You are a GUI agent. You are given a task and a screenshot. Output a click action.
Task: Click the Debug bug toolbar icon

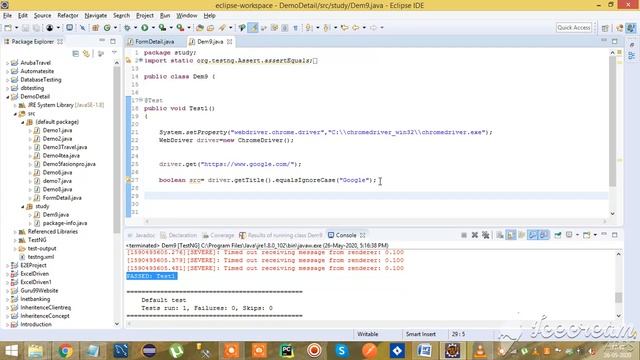click(127, 28)
